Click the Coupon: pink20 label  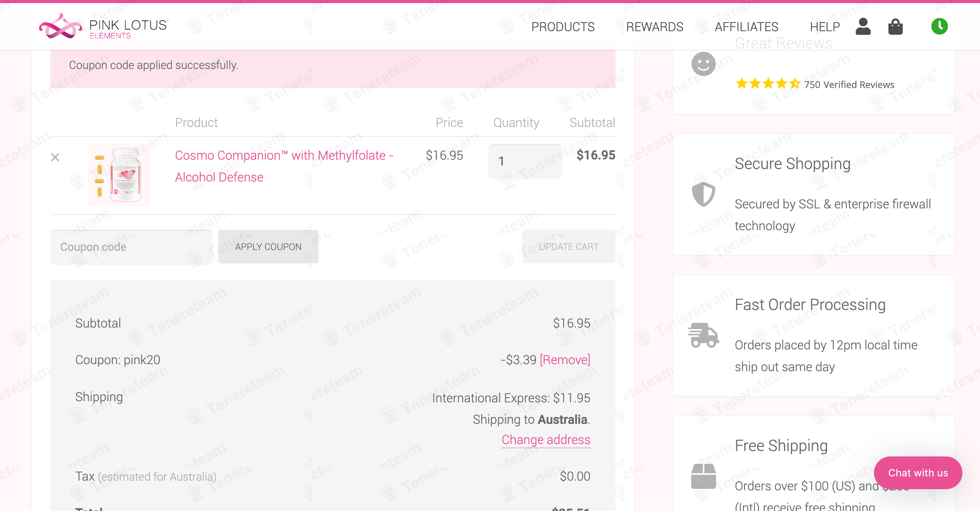pyautogui.click(x=118, y=360)
